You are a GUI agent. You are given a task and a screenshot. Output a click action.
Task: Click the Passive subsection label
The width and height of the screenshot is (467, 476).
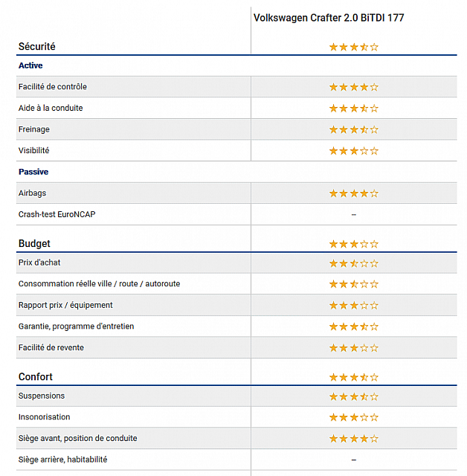click(x=33, y=172)
